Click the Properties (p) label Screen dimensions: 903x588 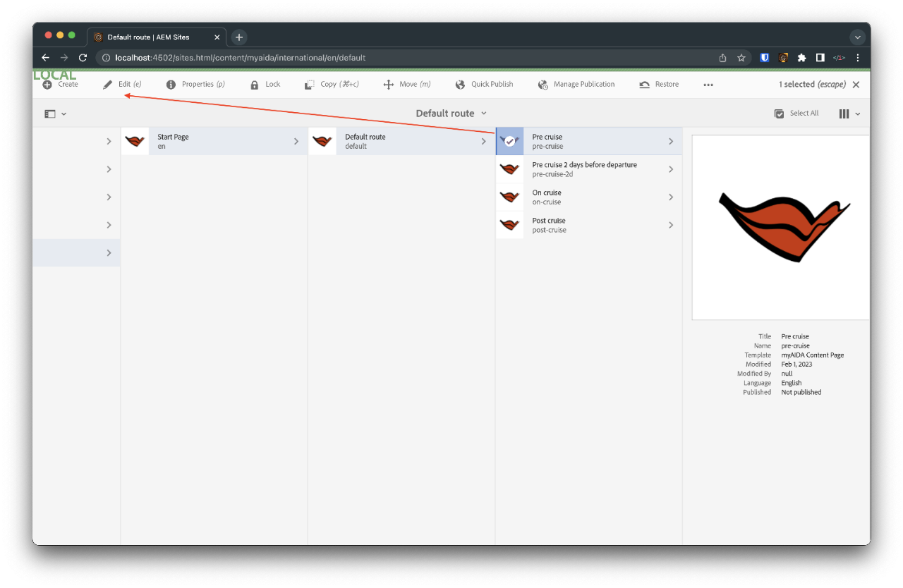point(203,85)
